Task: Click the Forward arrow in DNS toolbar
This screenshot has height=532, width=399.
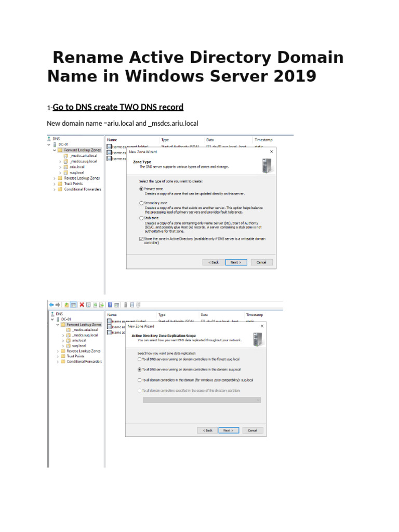Action: tap(58, 304)
